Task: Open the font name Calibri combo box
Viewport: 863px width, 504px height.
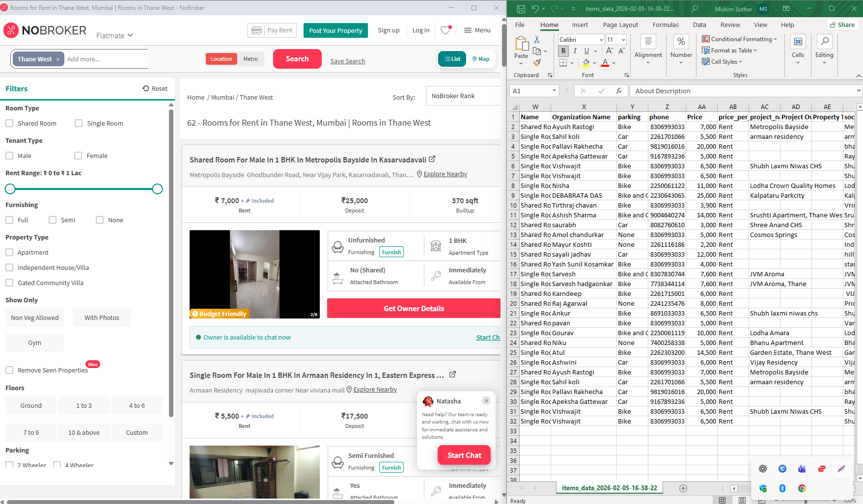Action: pos(581,39)
